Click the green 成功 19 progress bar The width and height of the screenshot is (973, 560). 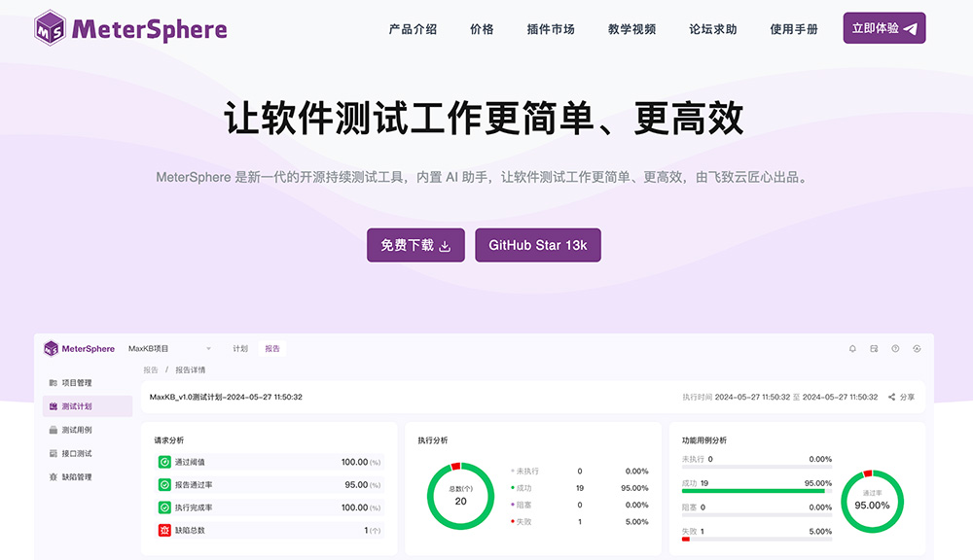[x=756, y=491]
